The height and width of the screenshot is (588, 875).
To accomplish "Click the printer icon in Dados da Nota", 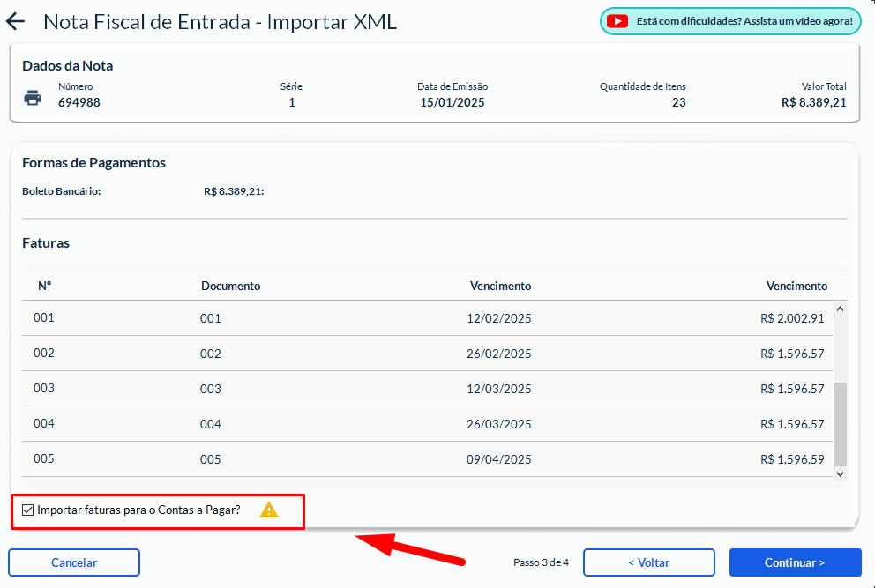I will (33, 97).
